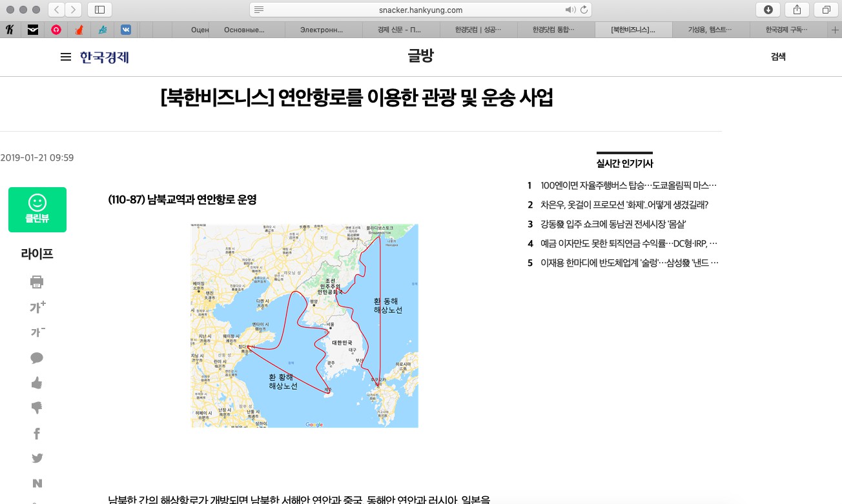Increase font size with 가+ icon
842x504 pixels.
37,307
